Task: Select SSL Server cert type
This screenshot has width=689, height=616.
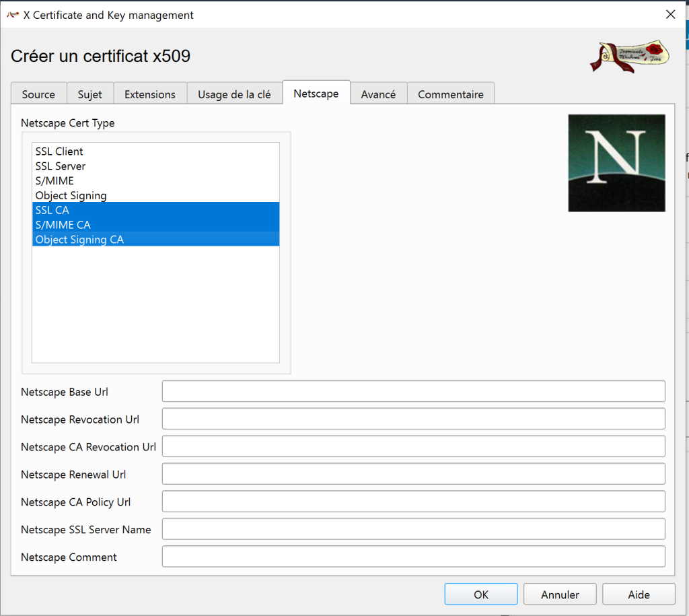Action: 61,166
